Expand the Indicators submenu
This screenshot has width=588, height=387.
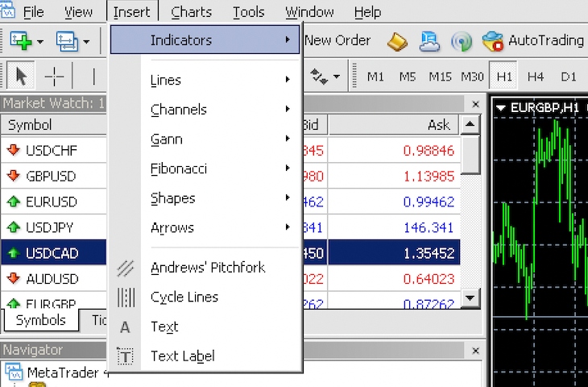pos(205,40)
